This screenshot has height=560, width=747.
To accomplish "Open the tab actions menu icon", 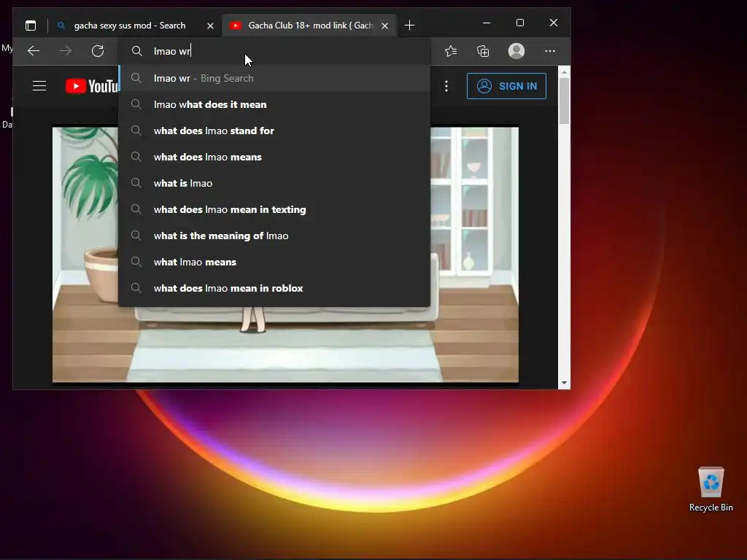I will coord(31,26).
